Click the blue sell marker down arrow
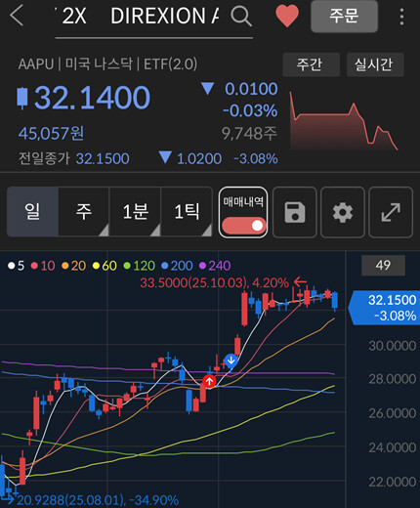 (x=231, y=360)
